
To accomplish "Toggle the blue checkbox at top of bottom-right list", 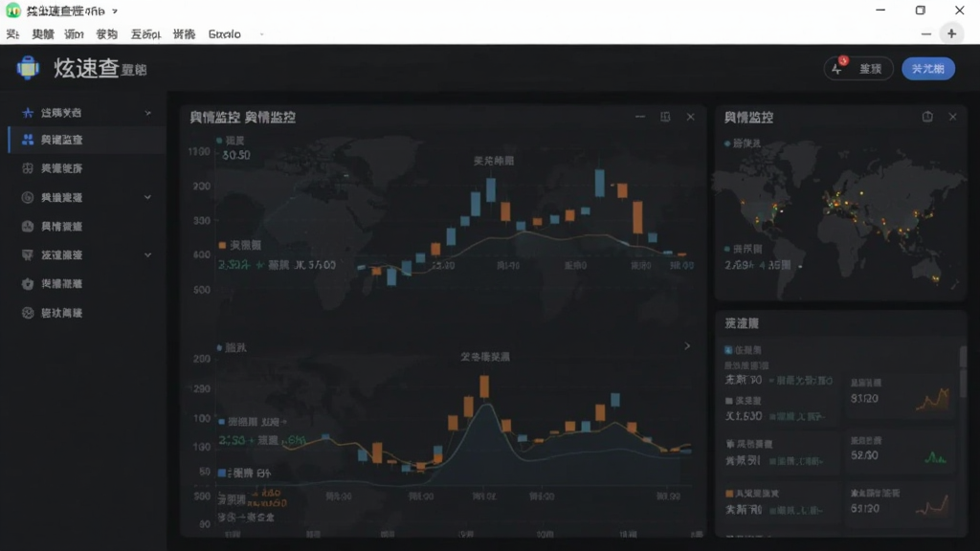I will (728, 350).
